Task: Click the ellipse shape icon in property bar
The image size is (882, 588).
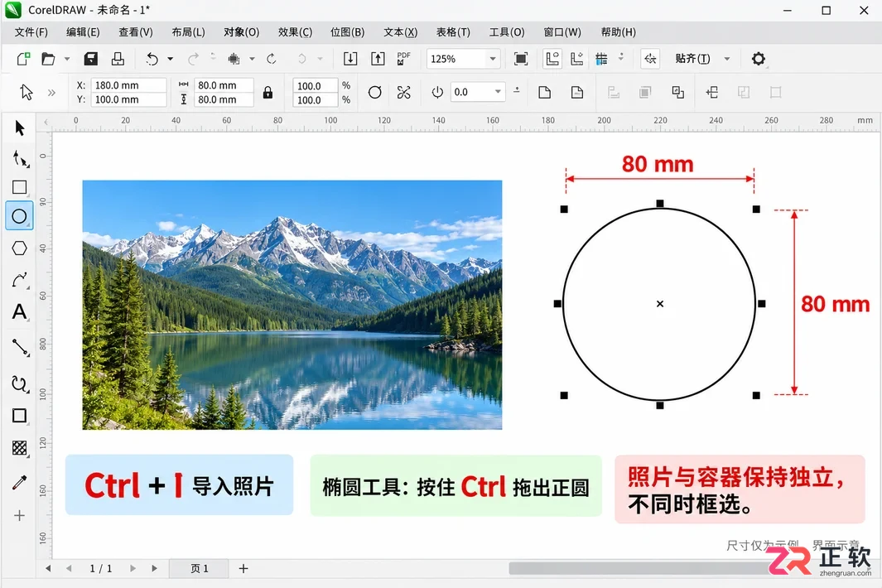Action: (374, 92)
